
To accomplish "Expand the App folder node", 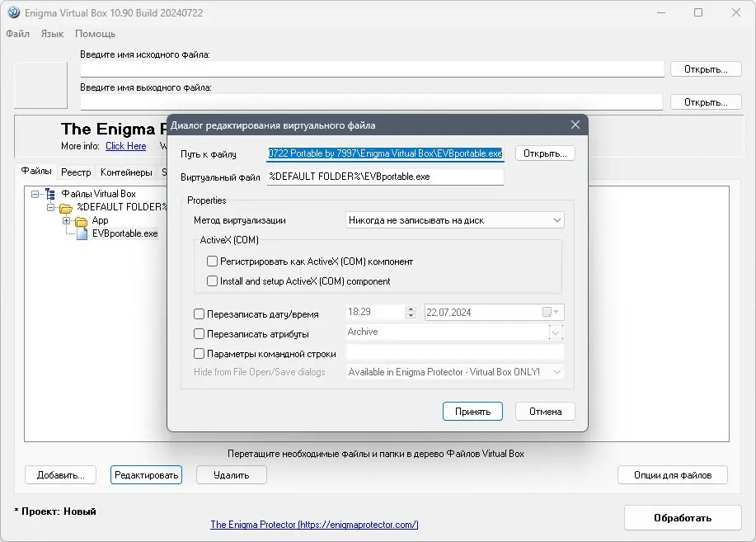I will [x=66, y=220].
